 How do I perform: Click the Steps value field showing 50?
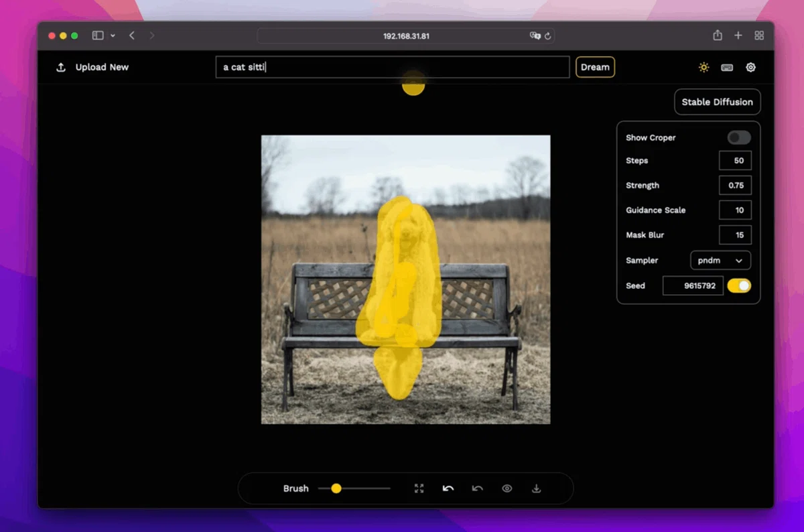pos(735,161)
